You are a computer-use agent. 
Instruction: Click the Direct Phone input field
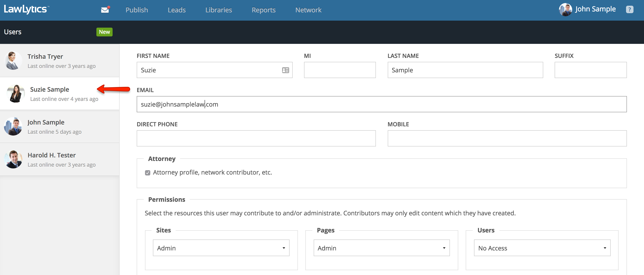point(256,138)
